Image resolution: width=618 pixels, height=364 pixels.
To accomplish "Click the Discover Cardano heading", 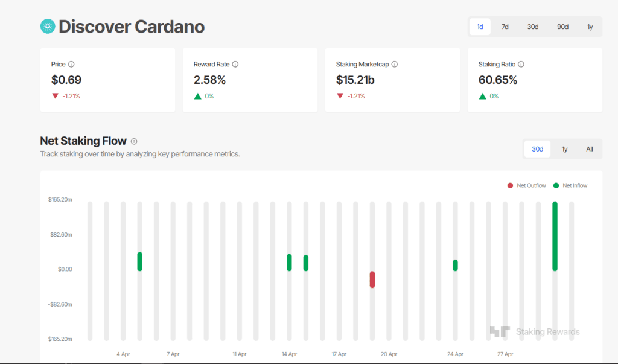I will 132,27.
